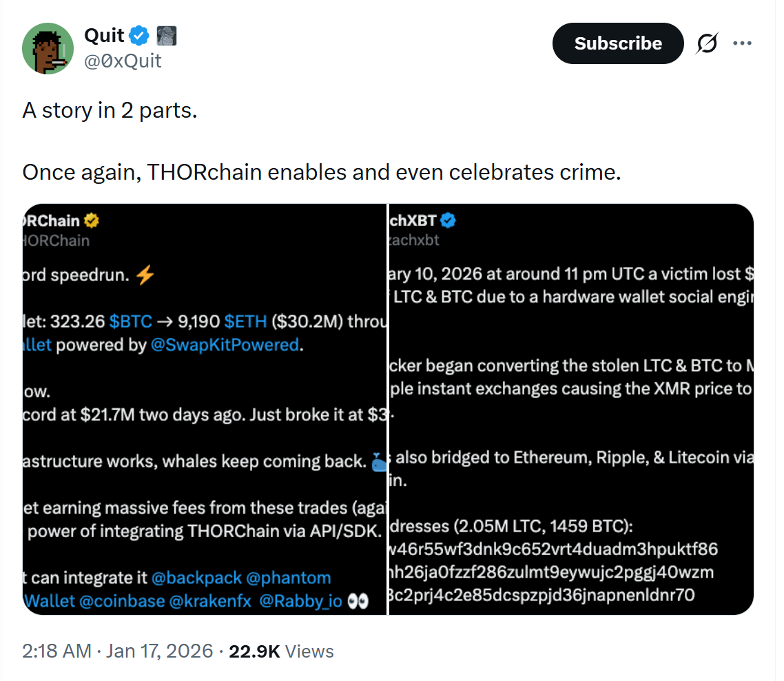Click Quit's verified blue checkmark badge
Screen dimensions: 784x681
pos(140,35)
